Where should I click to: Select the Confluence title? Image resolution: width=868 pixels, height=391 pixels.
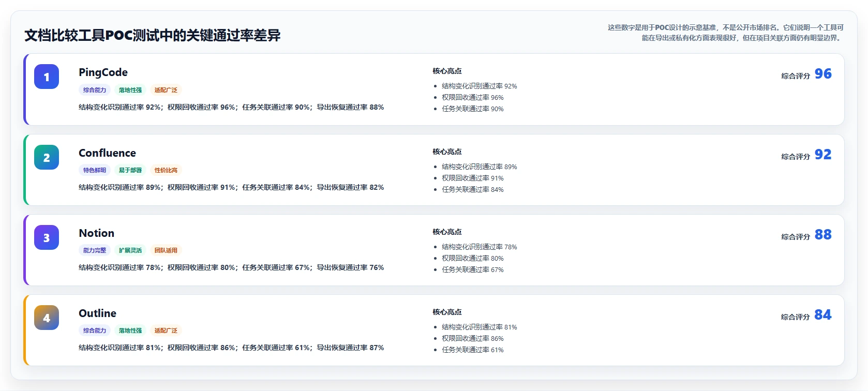click(107, 153)
